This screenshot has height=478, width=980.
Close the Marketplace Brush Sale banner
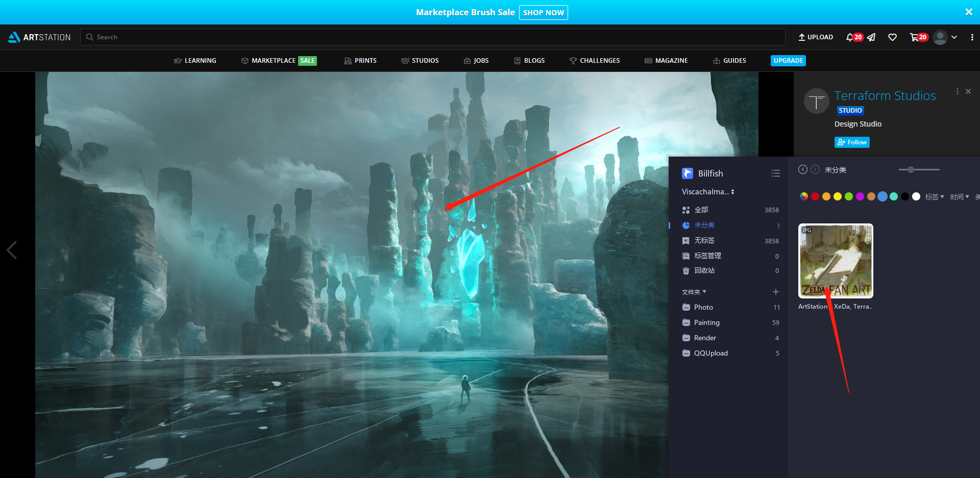968,12
